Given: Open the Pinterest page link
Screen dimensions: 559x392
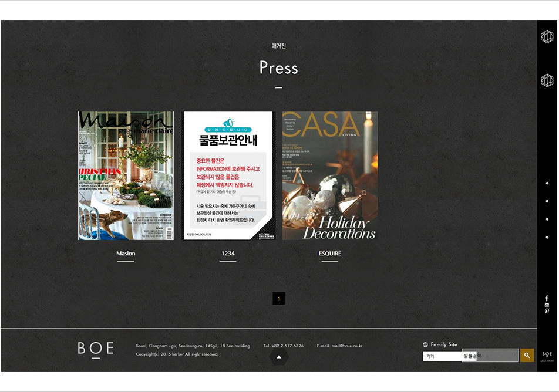Looking at the screenshot, I should pyautogui.click(x=547, y=311).
